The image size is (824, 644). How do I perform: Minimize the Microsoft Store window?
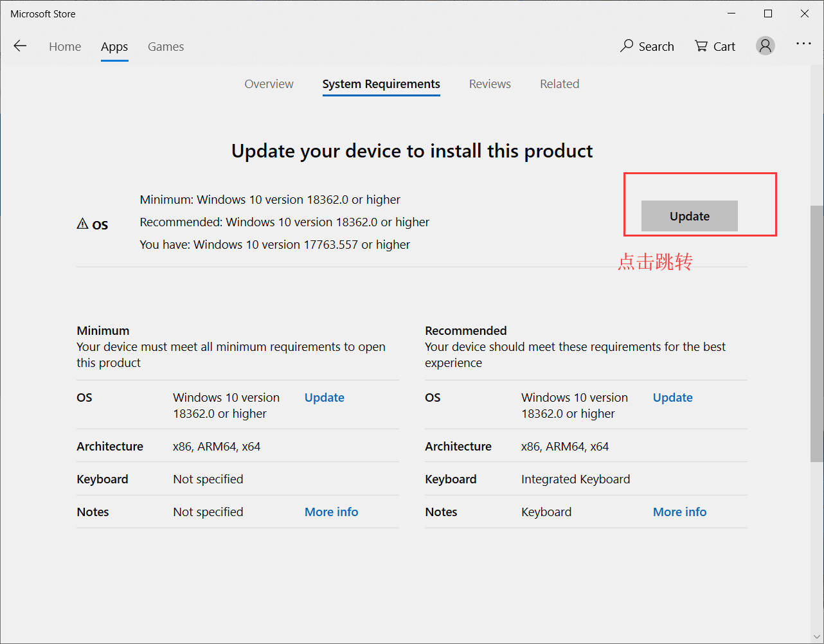pos(731,13)
